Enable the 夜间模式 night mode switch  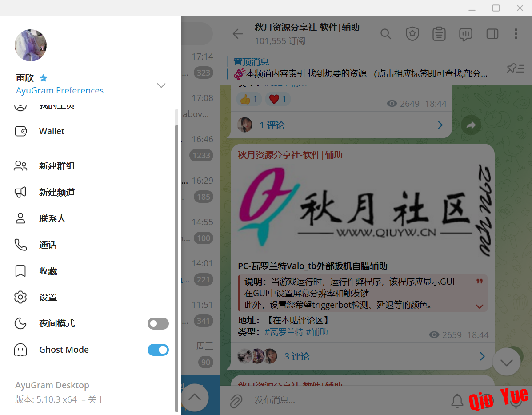tap(158, 323)
